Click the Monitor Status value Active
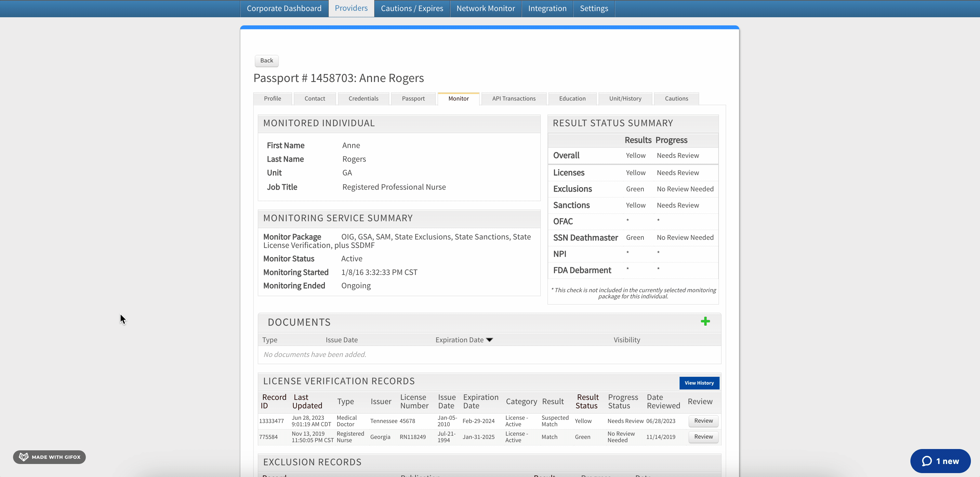Image resolution: width=980 pixels, height=477 pixels. [351, 258]
